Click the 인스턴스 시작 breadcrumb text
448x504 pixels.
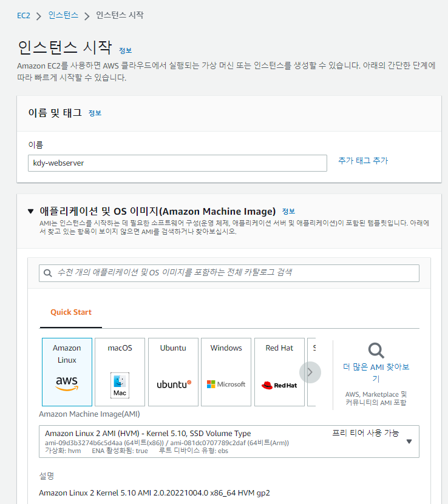point(120,15)
